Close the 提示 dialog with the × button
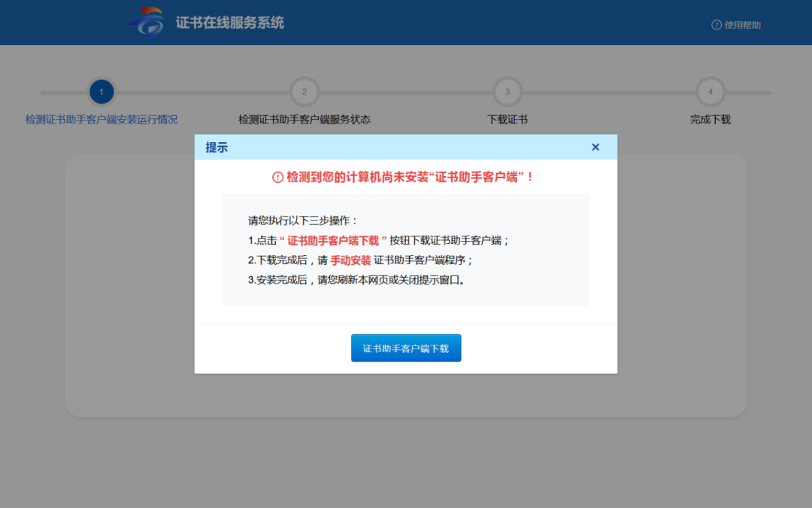Image resolution: width=812 pixels, height=508 pixels. point(595,147)
